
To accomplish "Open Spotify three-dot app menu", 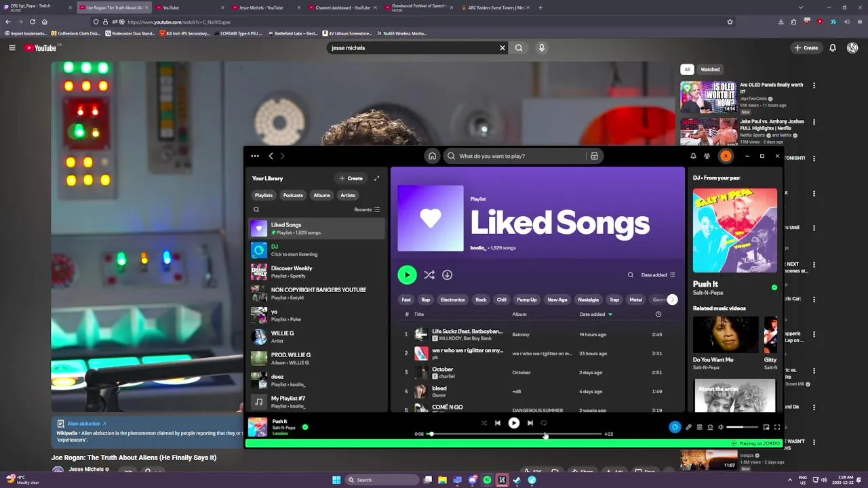I will [255, 156].
